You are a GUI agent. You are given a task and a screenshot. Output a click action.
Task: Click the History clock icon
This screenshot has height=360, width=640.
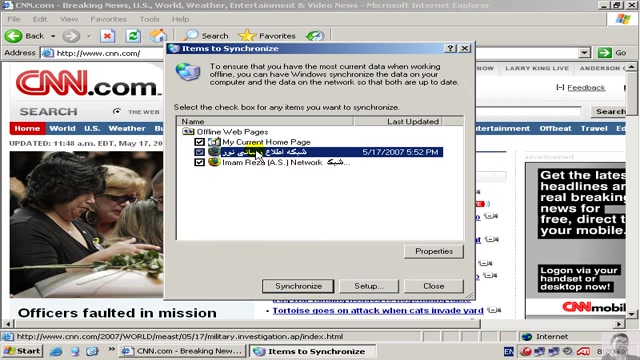tap(315, 36)
